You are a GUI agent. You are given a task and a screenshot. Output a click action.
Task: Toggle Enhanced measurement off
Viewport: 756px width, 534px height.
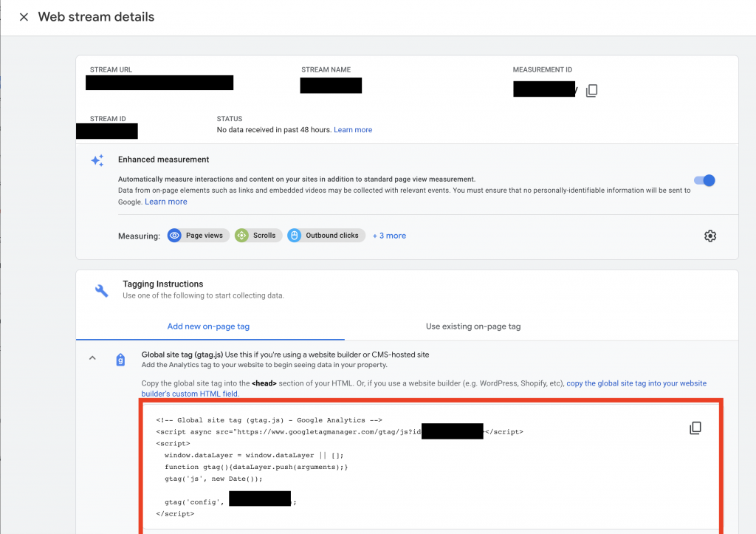pos(704,180)
